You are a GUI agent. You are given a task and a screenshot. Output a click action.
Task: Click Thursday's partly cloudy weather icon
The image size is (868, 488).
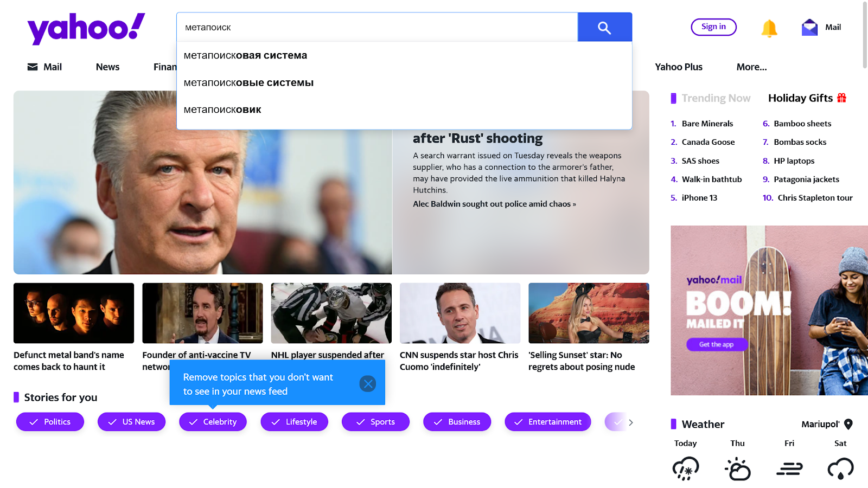coord(737,468)
